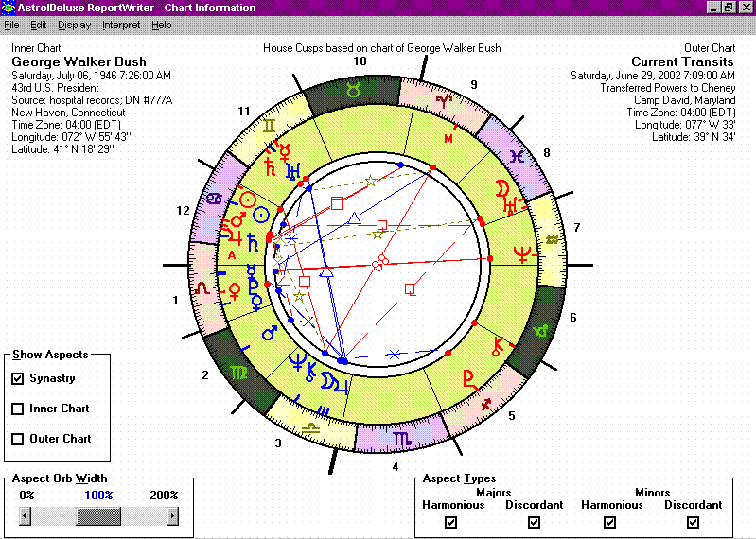The height and width of the screenshot is (539, 756).
Task: Click the Aries glyph on the zodiac ring
Action: coord(444,101)
